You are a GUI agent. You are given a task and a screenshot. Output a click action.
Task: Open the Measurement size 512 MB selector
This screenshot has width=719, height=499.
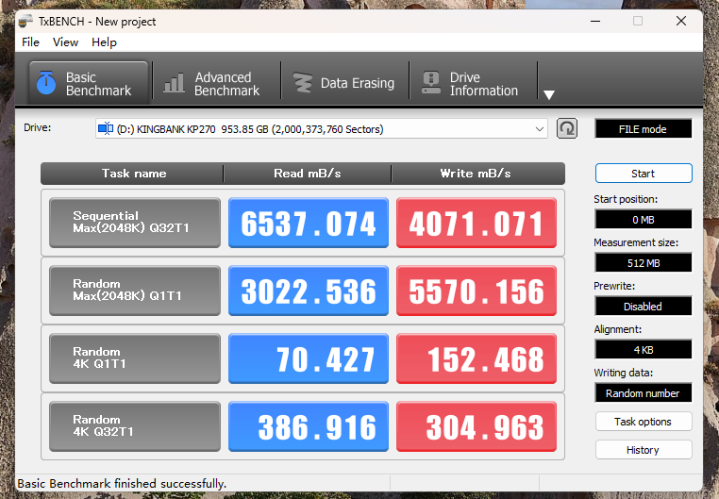tap(643, 263)
